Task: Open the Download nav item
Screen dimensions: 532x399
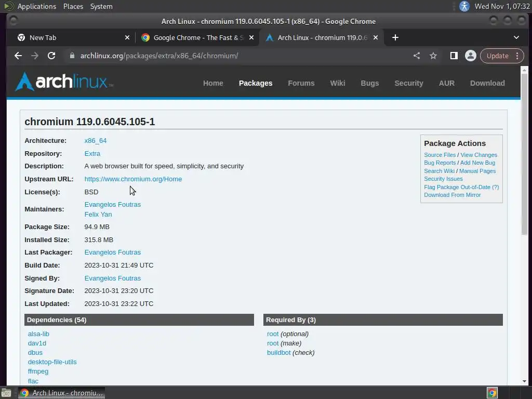Action: pos(487,83)
